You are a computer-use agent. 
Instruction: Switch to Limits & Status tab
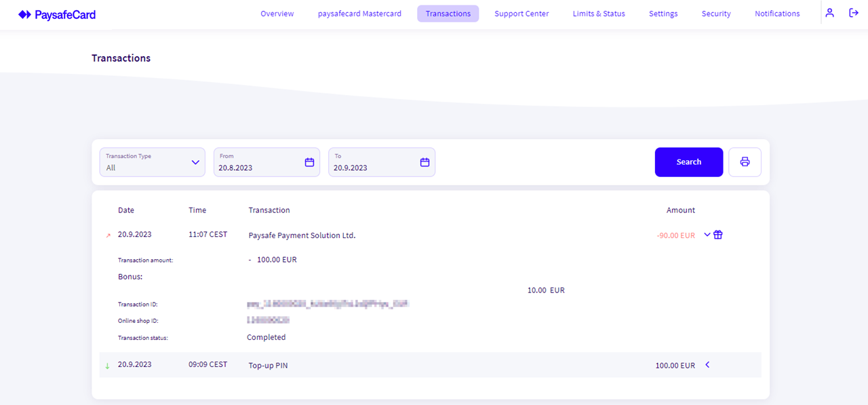[x=599, y=14]
